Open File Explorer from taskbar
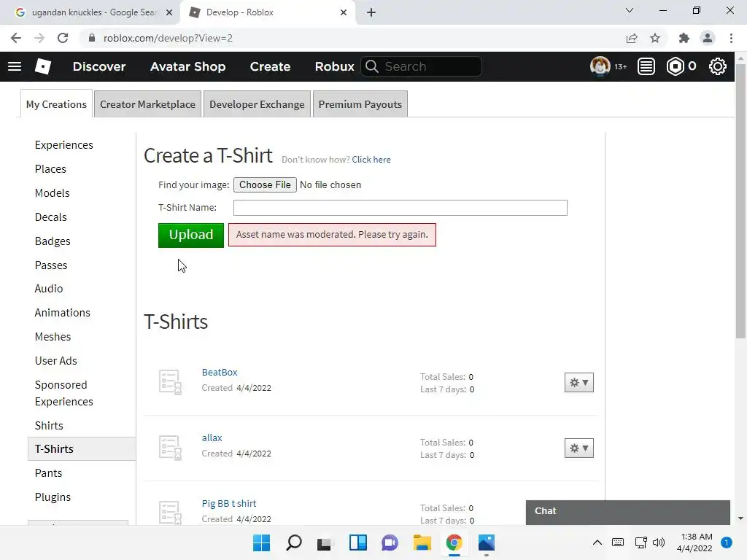The height and width of the screenshot is (560, 747). pyautogui.click(x=422, y=542)
